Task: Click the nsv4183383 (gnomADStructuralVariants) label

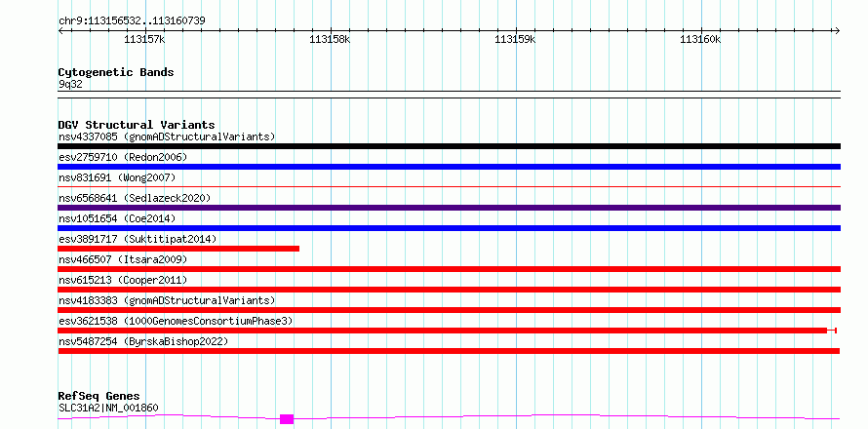Action: coord(167,300)
